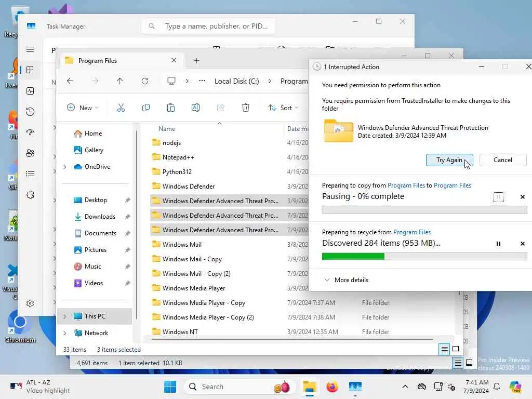Click the Rename icon in Explorer toolbar
The width and height of the screenshot is (532, 399).
196,108
